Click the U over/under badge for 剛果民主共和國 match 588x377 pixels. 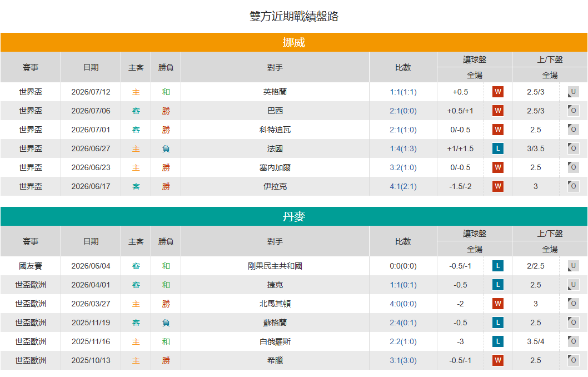tap(574, 266)
